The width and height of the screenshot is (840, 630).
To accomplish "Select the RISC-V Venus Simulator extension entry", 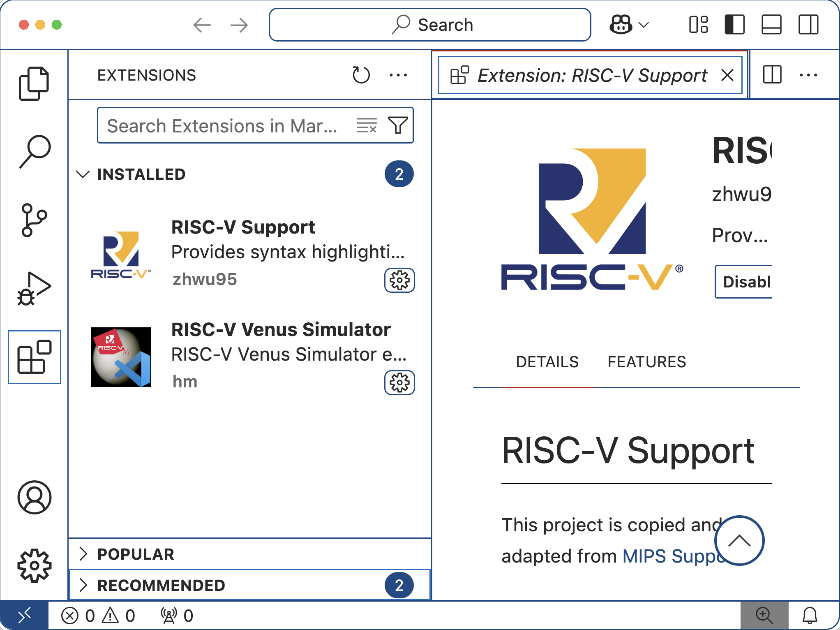I will pyautogui.click(x=250, y=356).
